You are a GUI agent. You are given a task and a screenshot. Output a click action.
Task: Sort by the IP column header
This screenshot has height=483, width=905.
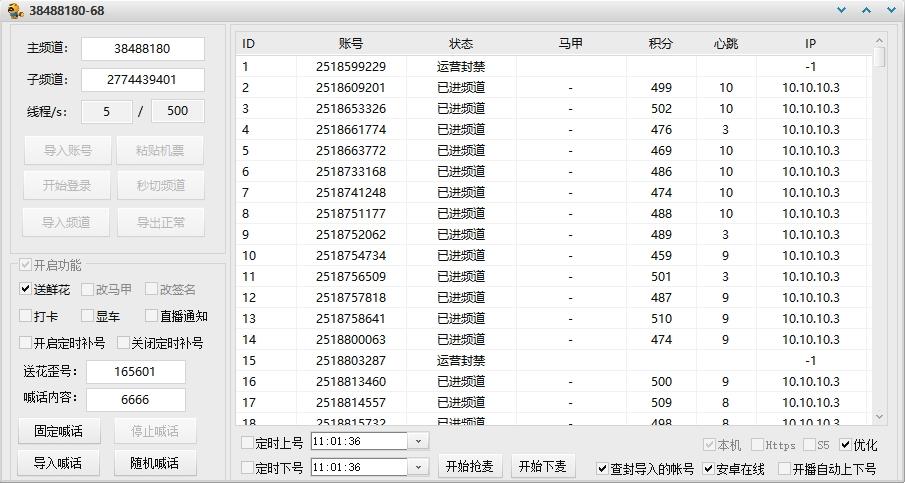(810, 44)
